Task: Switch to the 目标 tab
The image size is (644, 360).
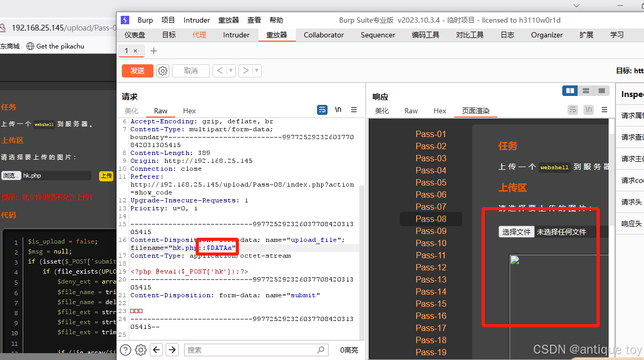Action: click(x=169, y=35)
